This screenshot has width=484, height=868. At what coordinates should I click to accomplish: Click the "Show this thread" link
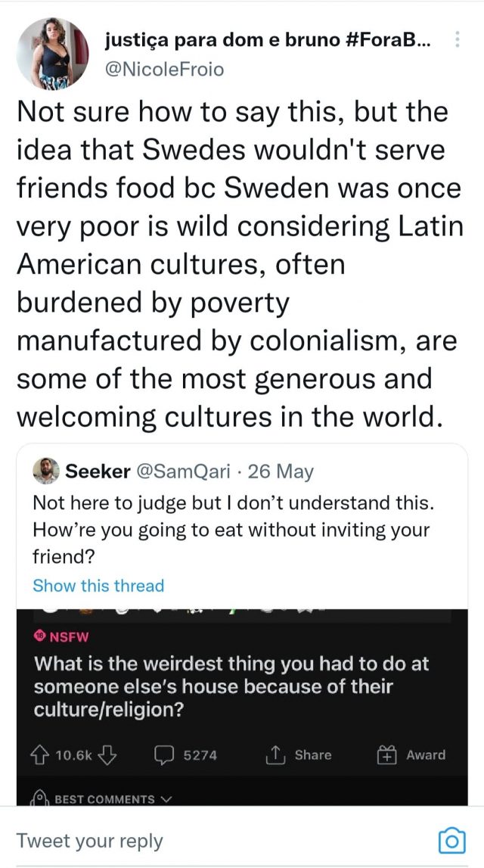tap(98, 586)
